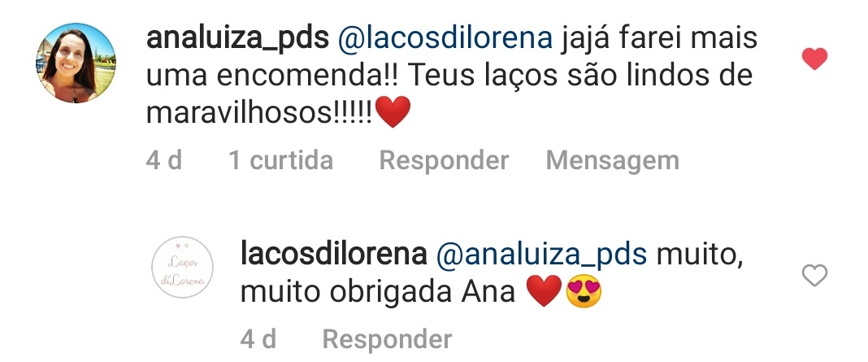The image size is (868, 362).
Task: Tap the 4 d timestamp of the reply
Action: click(x=258, y=338)
